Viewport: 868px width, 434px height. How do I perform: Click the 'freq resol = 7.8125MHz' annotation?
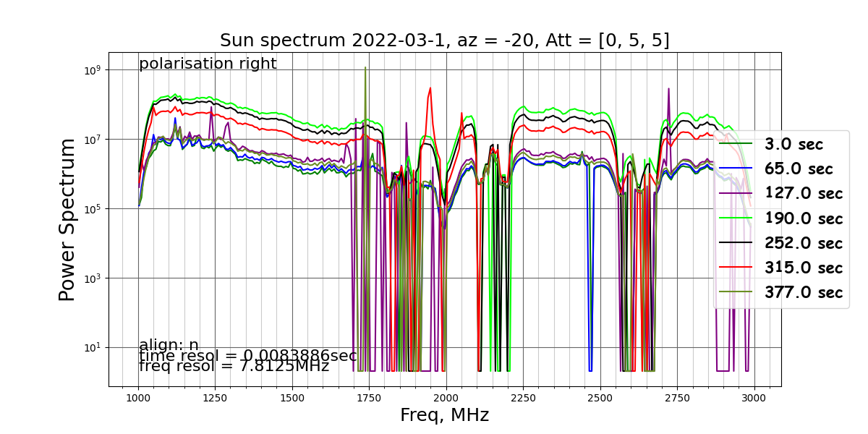coord(234,366)
